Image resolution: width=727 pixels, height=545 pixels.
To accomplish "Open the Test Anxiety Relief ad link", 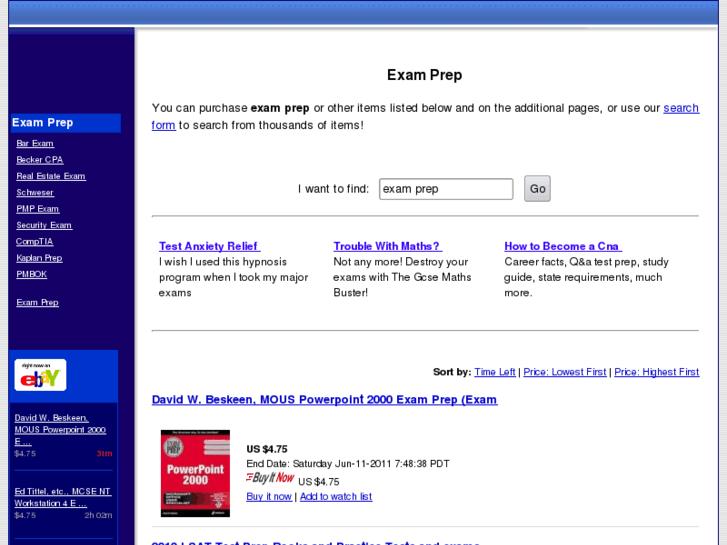I will pyautogui.click(x=210, y=246).
